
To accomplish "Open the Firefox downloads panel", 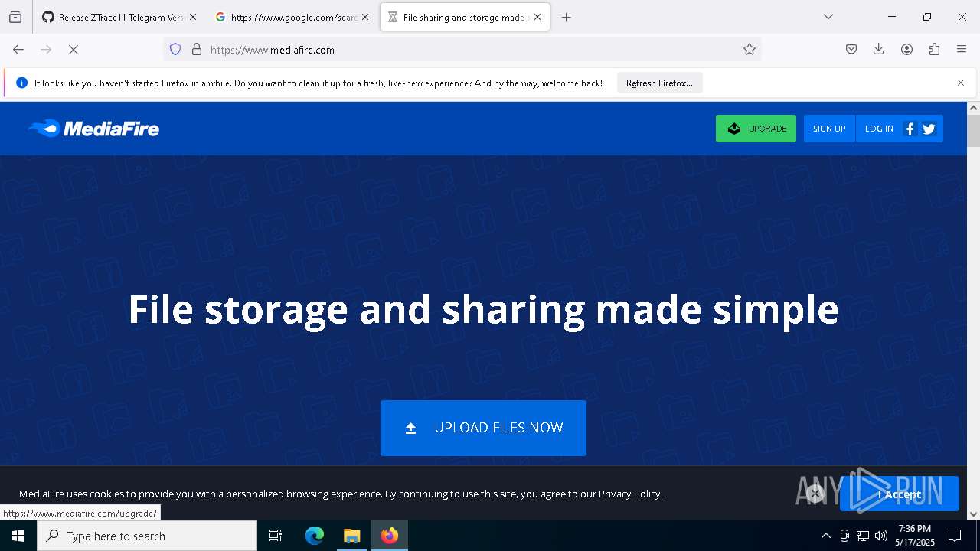I will click(879, 50).
